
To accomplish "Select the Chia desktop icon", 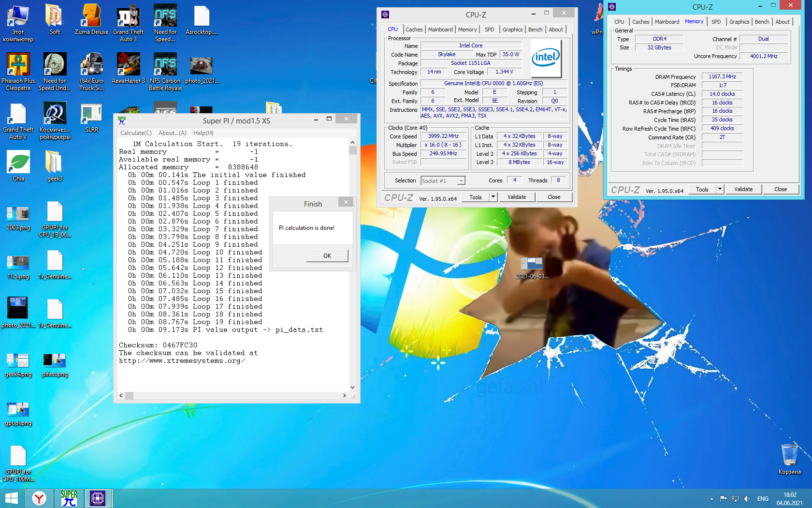I will click(18, 166).
